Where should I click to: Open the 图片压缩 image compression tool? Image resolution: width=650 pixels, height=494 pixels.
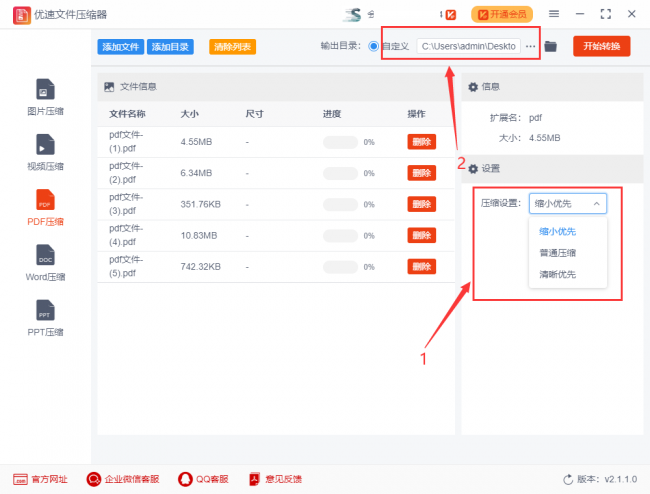click(x=45, y=97)
